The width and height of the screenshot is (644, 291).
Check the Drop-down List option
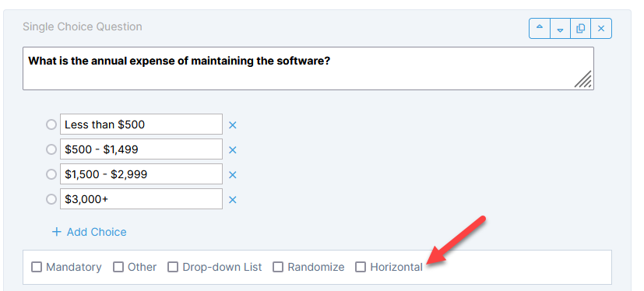[173, 267]
